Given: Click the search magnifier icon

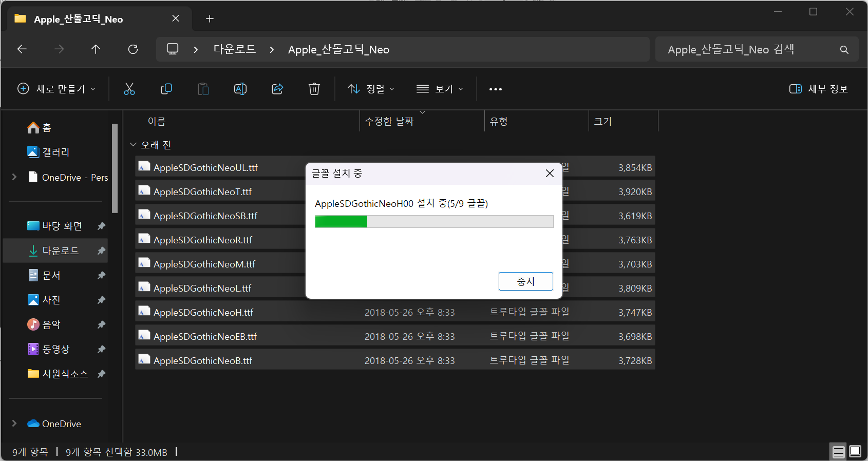Looking at the screenshot, I should pyautogui.click(x=844, y=50).
